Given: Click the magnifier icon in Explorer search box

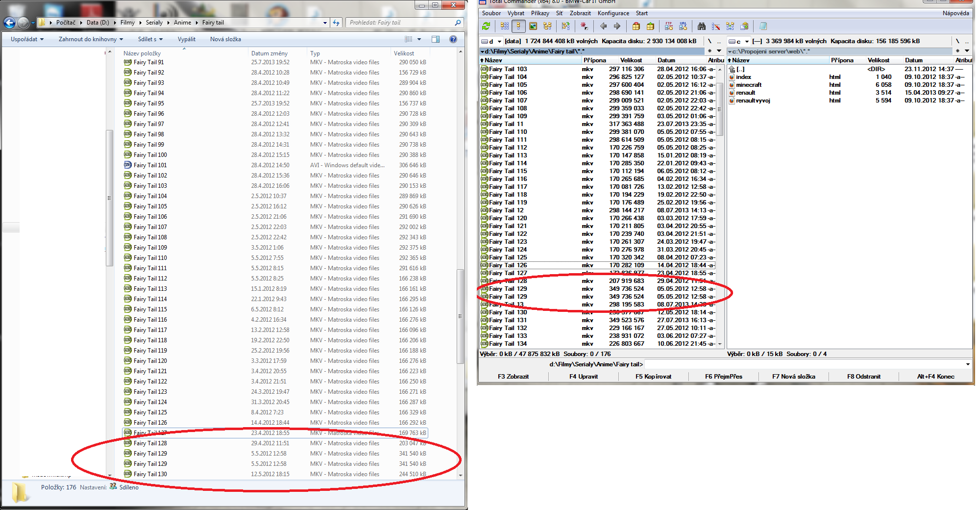Looking at the screenshot, I should click(458, 23).
